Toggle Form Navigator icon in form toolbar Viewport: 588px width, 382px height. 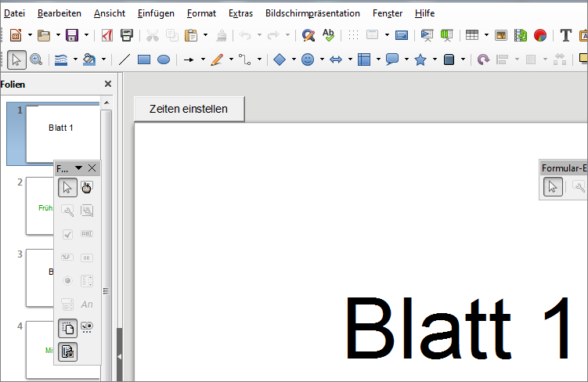coord(67,352)
